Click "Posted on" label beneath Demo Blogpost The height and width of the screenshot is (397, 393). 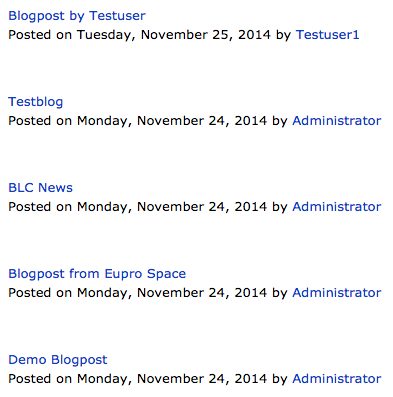tap(40, 379)
